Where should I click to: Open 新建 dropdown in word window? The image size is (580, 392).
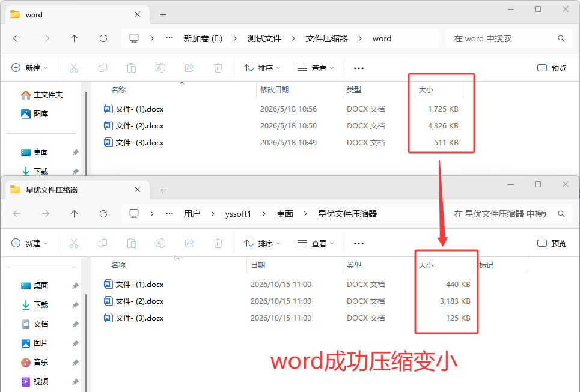29,68
